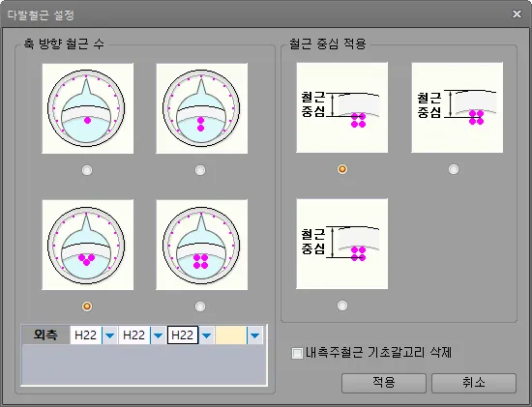Click the three-rebar bundle diagram thumbnail
The image size is (532, 407).
87,245
